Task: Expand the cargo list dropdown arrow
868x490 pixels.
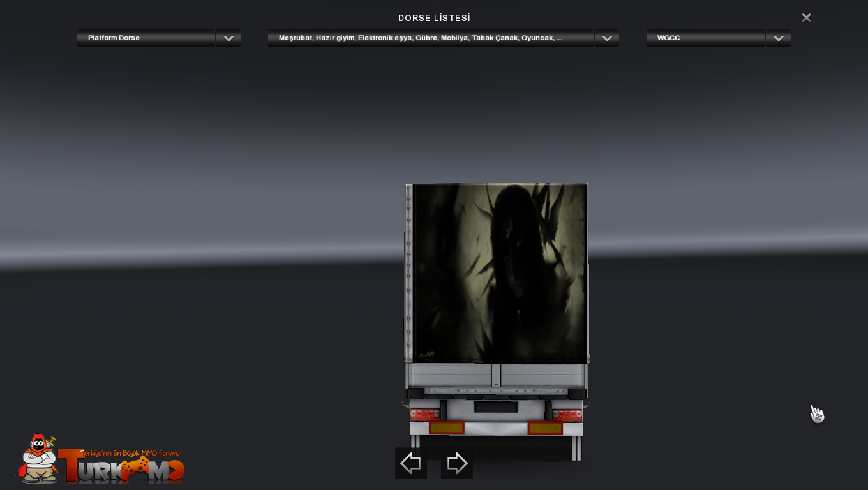Action: pyautogui.click(x=607, y=38)
